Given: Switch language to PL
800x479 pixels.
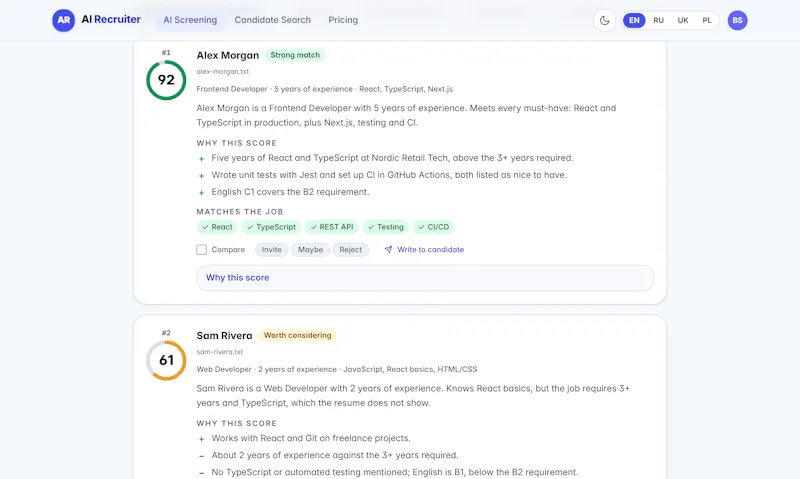Looking at the screenshot, I should click(x=707, y=20).
